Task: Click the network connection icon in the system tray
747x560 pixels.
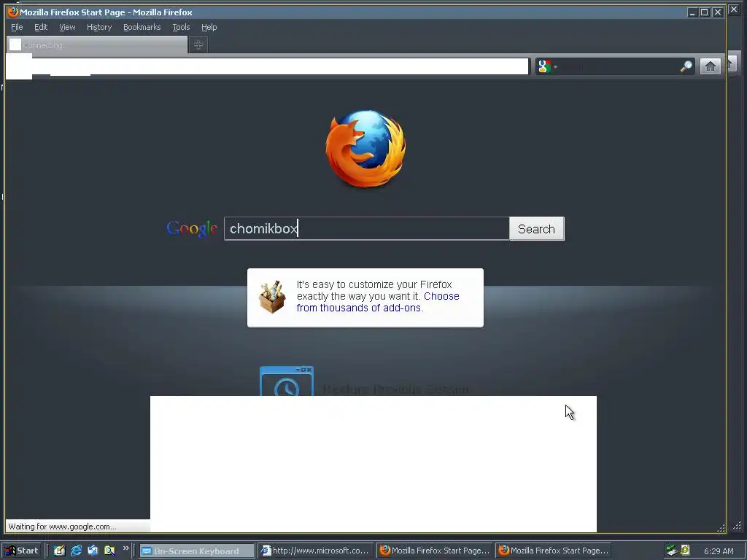Action: (x=672, y=551)
